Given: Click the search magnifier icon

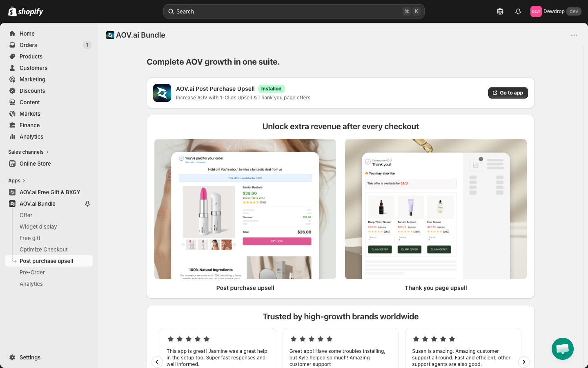Looking at the screenshot, I should click(x=171, y=11).
